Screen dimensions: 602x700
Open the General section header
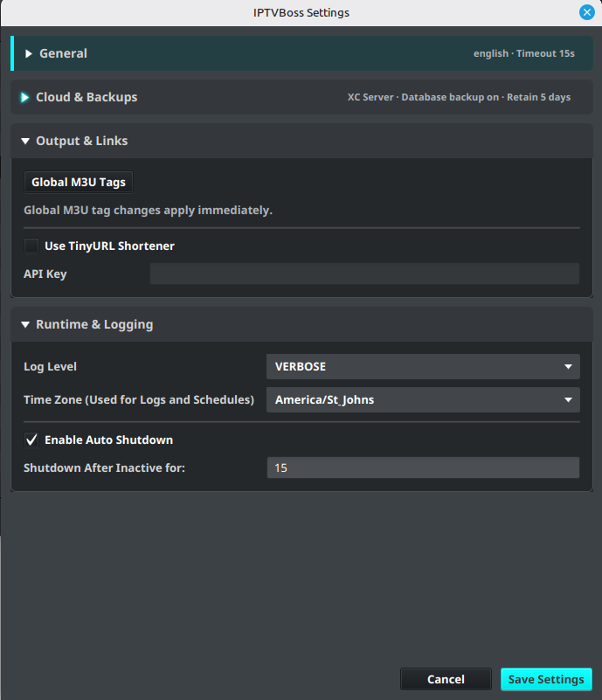(x=301, y=53)
